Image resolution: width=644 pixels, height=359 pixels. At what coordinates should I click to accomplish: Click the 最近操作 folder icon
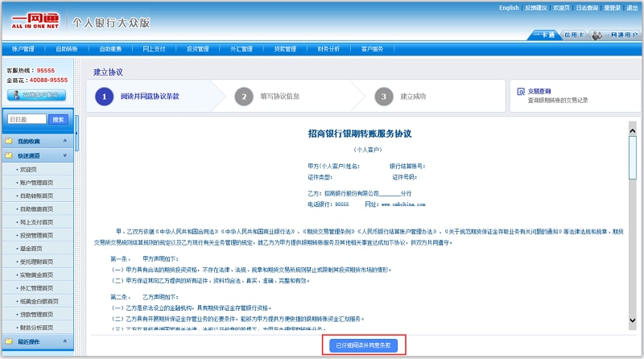9,342
